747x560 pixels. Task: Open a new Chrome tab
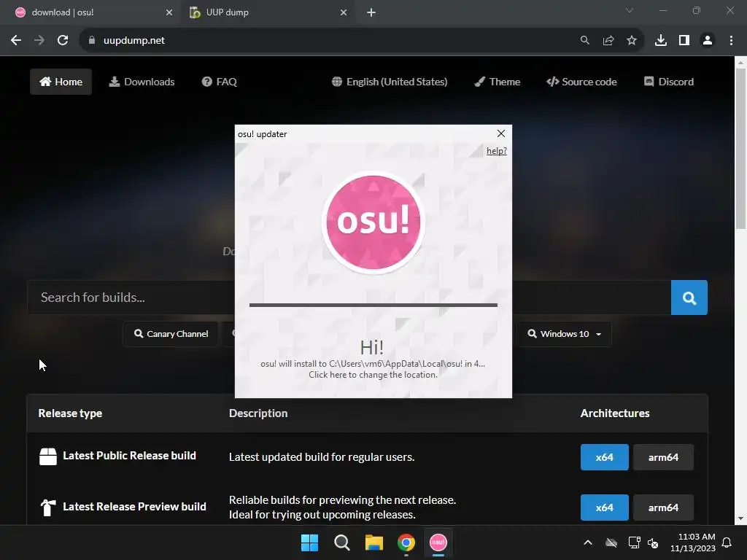point(371,12)
